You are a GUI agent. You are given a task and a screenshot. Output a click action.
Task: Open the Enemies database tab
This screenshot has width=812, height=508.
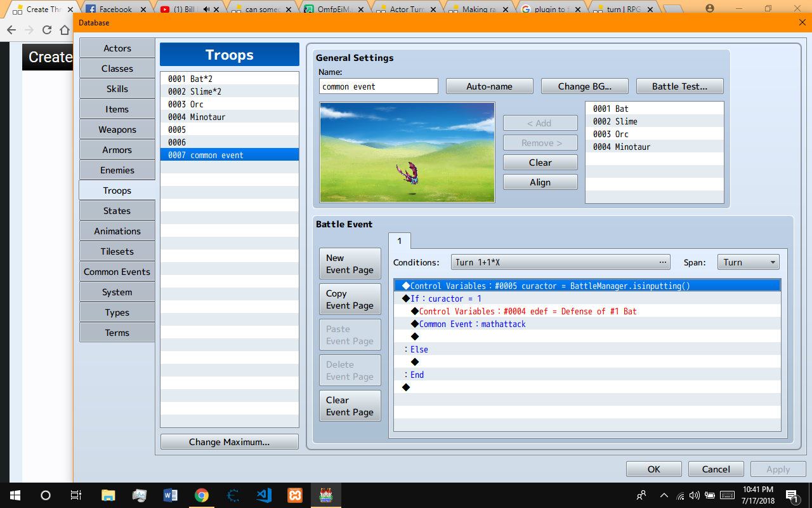[x=117, y=170]
